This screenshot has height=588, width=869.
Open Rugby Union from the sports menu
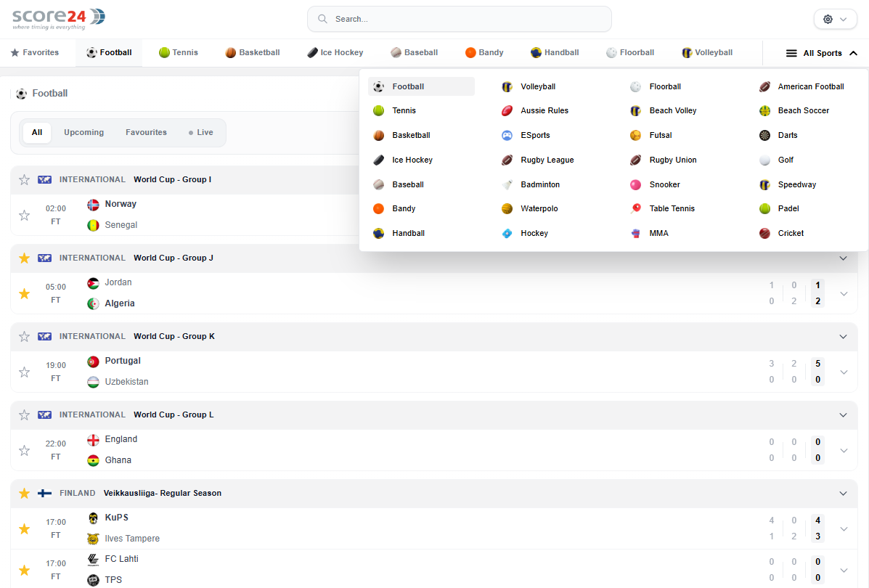[664, 160]
